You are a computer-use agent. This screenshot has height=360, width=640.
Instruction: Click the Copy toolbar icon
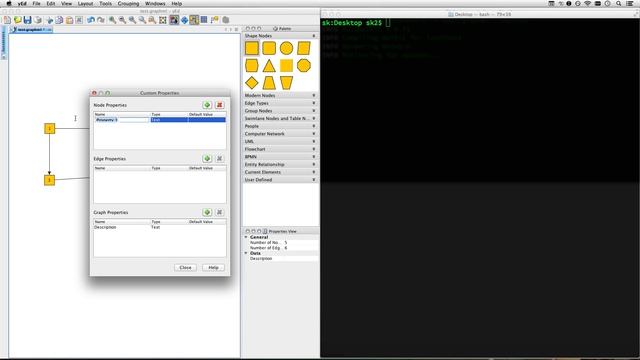coord(60,20)
